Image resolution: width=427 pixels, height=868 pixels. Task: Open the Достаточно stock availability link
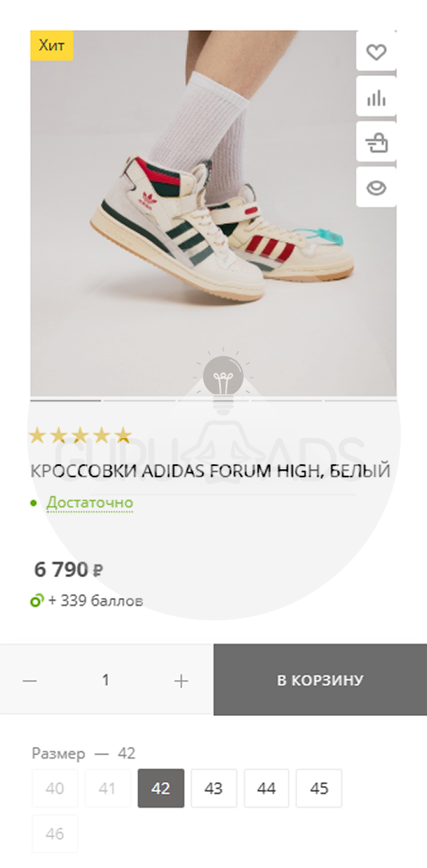tap(90, 503)
